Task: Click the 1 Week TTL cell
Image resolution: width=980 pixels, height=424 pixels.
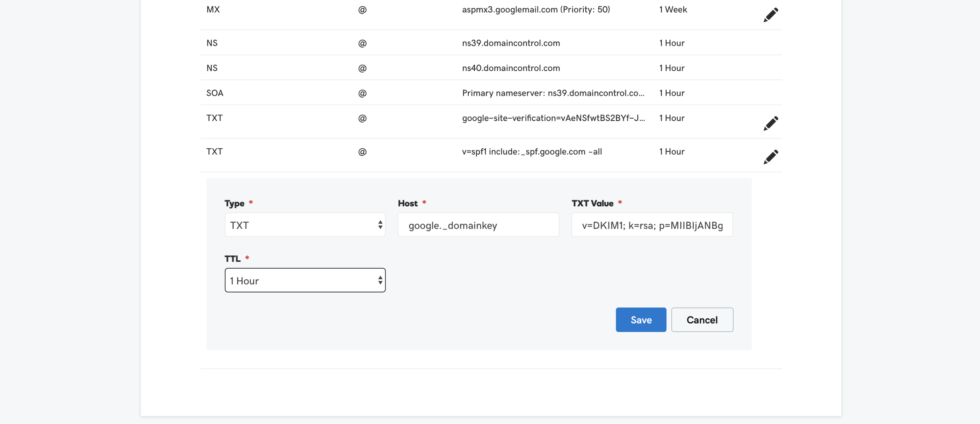Action: coord(672,10)
